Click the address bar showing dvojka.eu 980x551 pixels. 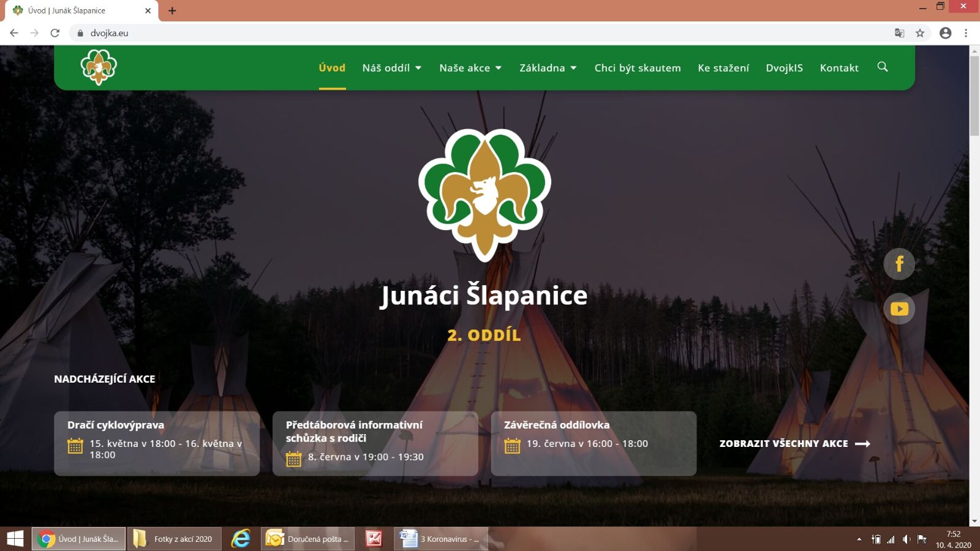[x=429, y=33]
